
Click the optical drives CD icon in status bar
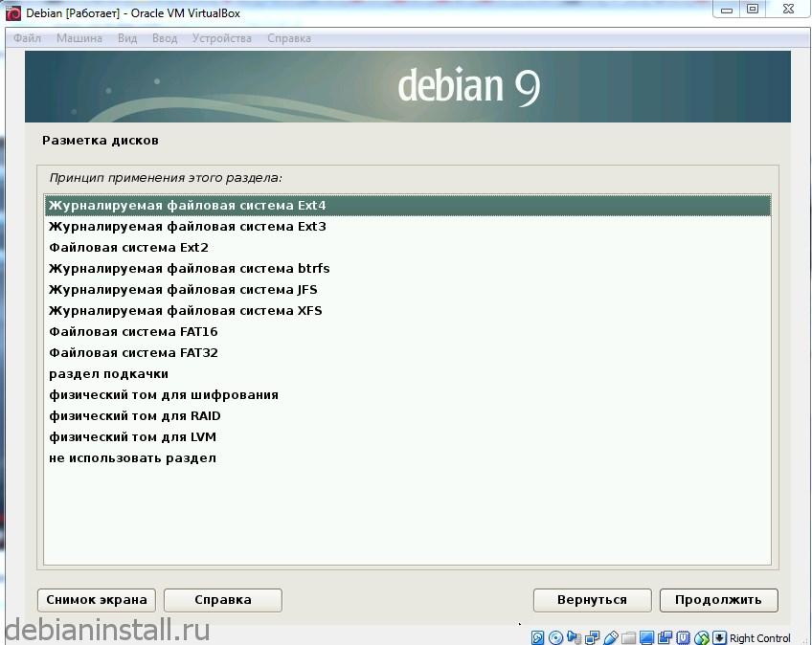coord(555,636)
